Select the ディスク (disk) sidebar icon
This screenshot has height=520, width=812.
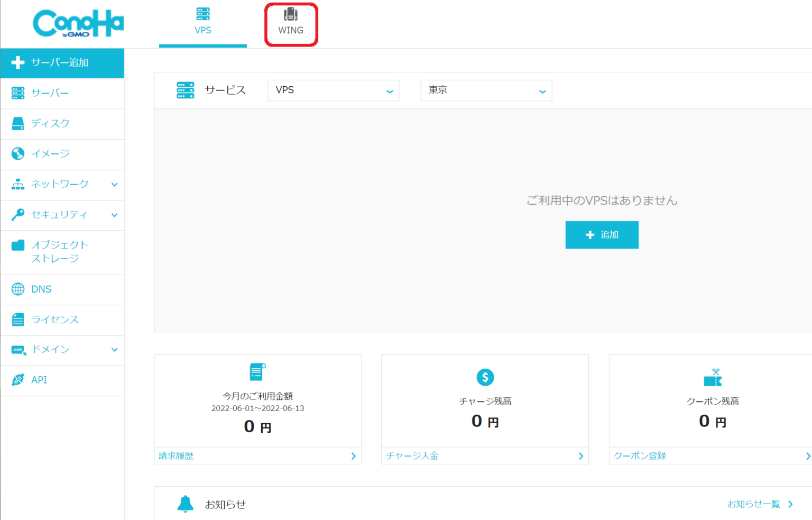click(x=18, y=123)
